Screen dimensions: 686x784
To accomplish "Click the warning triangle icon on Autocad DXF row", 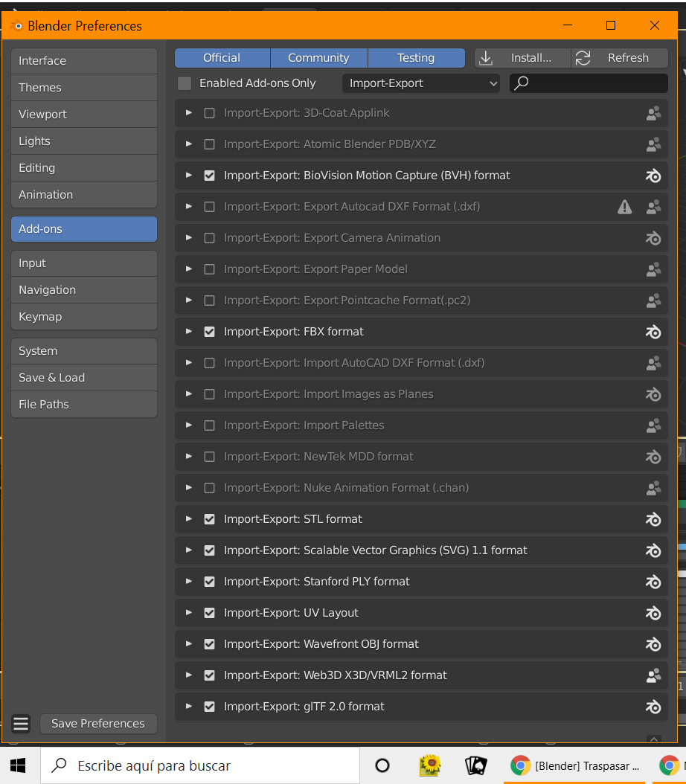I will [x=625, y=207].
